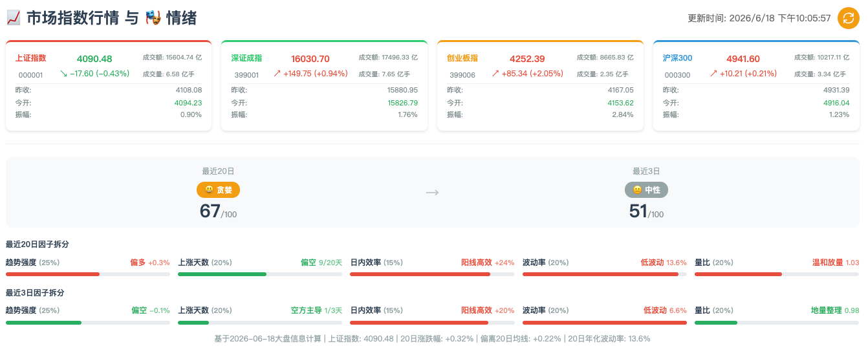Click the 上证指数 price 4090.48
Viewport: 868px width, 346px height.
click(94, 59)
